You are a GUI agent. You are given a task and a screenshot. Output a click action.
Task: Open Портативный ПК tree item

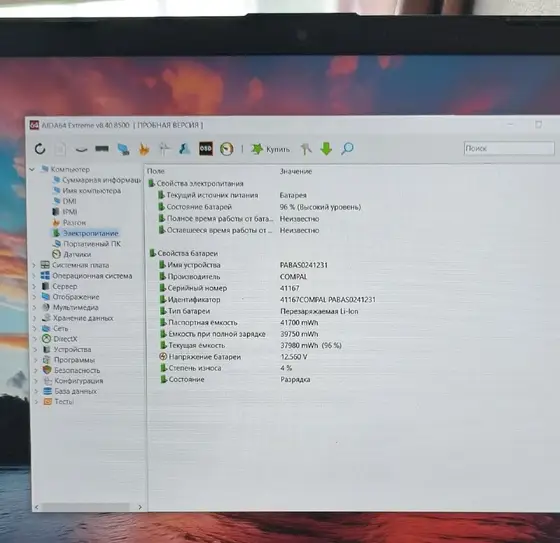pyautogui.click(x=87, y=244)
